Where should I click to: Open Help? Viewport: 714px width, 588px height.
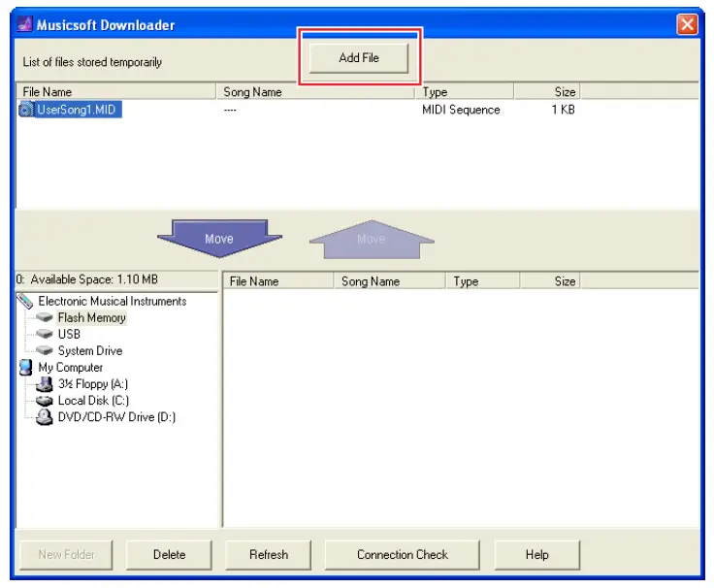(536, 555)
